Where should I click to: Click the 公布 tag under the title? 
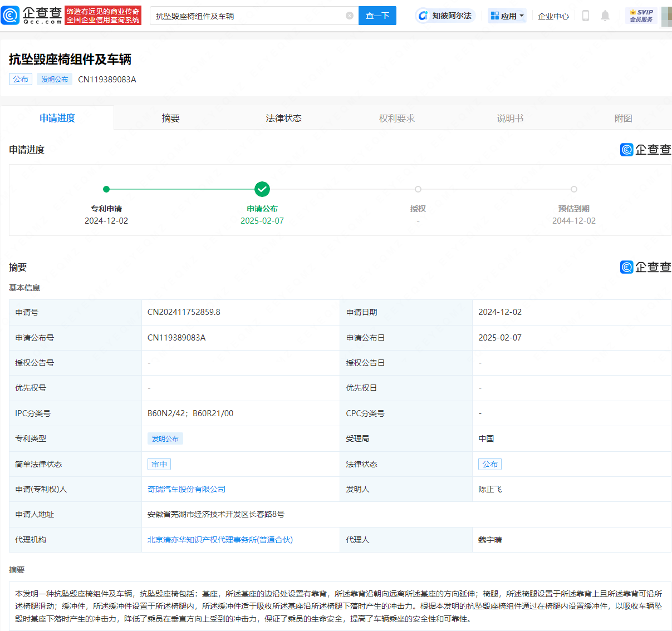point(21,79)
